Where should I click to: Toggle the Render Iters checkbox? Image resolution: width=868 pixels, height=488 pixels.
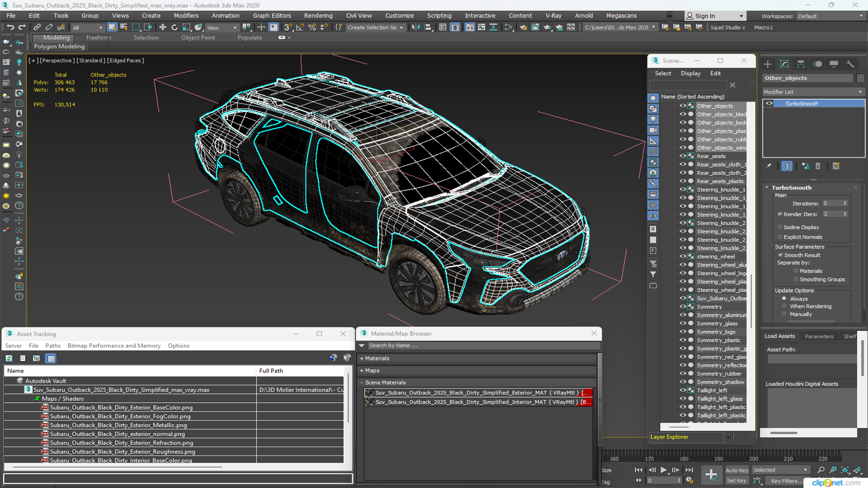pyautogui.click(x=780, y=214)
